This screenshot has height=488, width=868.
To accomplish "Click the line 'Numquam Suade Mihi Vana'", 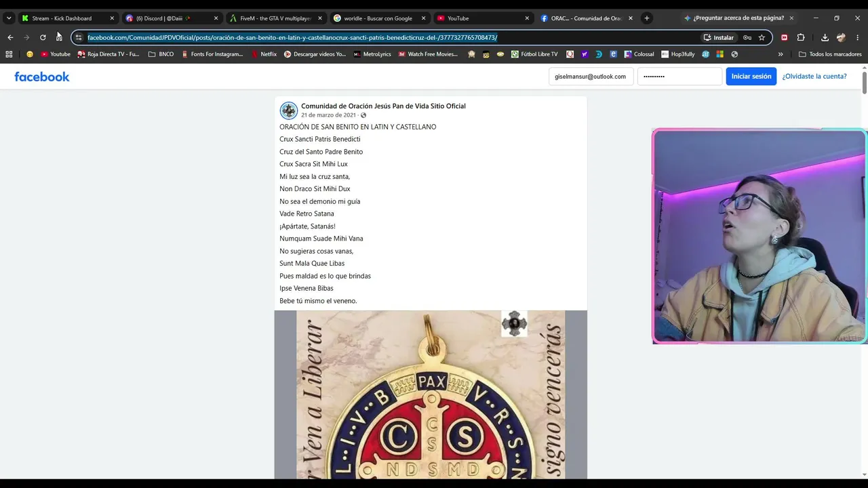I will pyautogui.click(x=321, y=239).
